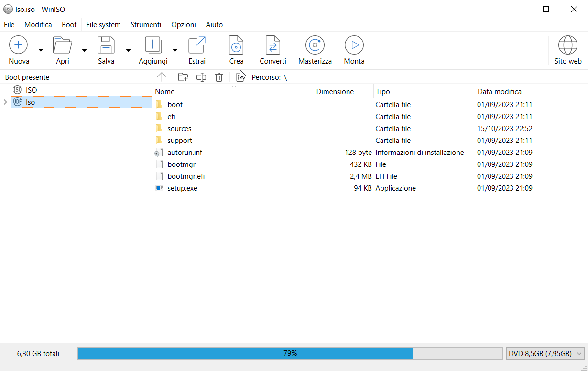This screenshot has height=371, width=588.
Task: Click the rename item icon
Action: click(x=201, y=77)
